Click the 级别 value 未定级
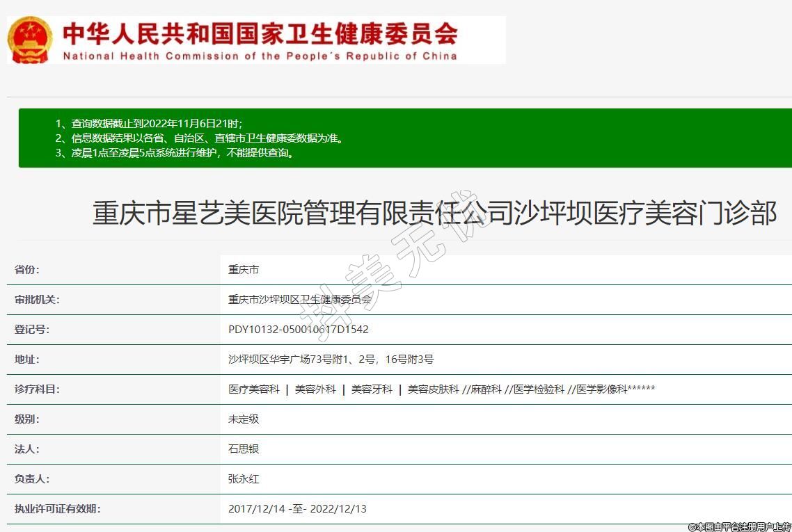Image resolution: width=792 pixels, height=532 pixels. (x=244, y=419)
